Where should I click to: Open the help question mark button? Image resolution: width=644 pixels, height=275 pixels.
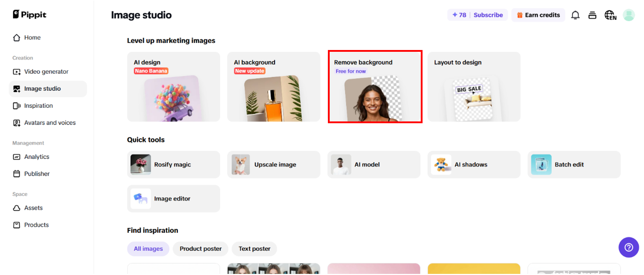point(629,247)
